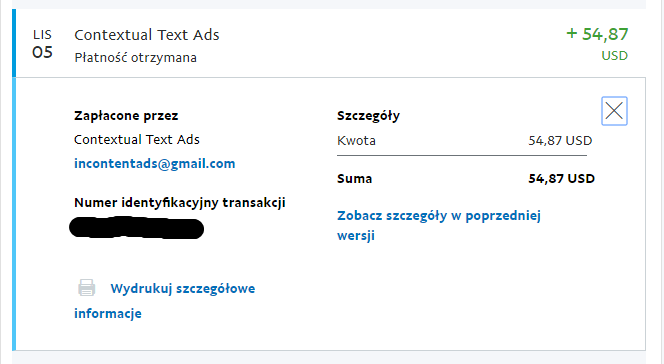Click the green USD currency label
The height and width of the screenshot is (364, 664).
tap(614, 55)
